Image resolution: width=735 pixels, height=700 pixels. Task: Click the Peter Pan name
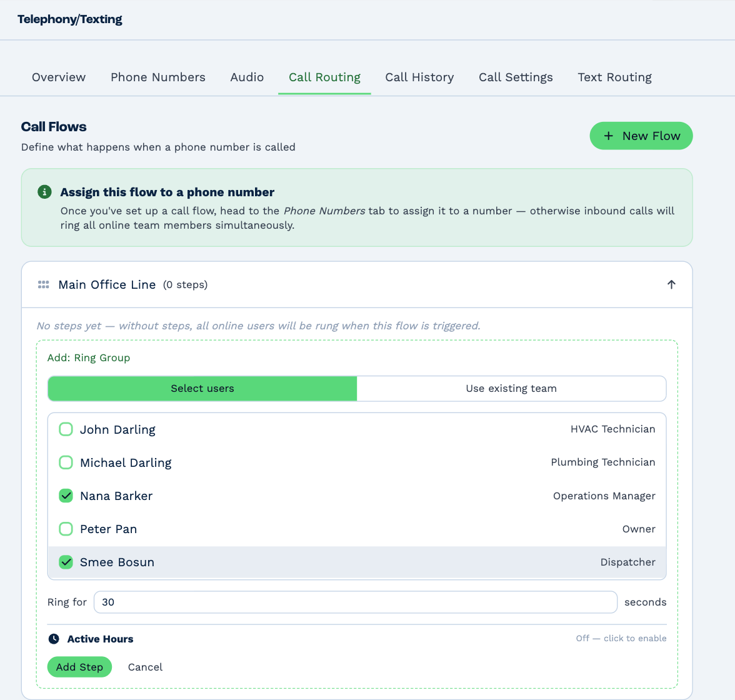coord(108,529)
